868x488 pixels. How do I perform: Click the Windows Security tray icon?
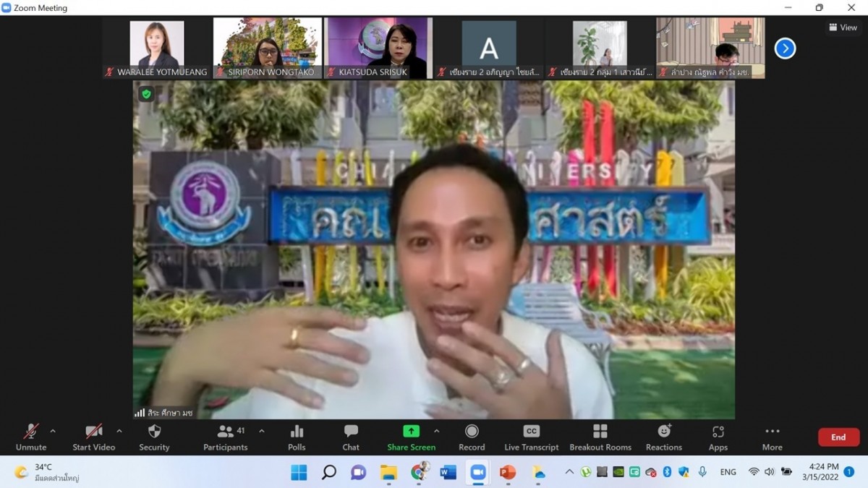point(684,472)
